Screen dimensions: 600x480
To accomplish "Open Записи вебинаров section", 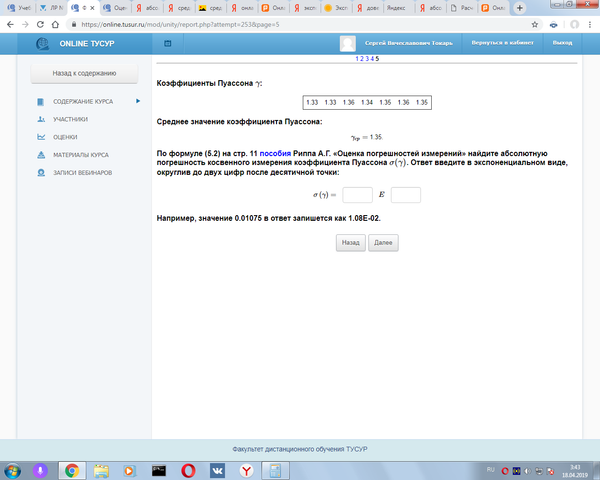I will pyautogui.click(x=83, y=172).
